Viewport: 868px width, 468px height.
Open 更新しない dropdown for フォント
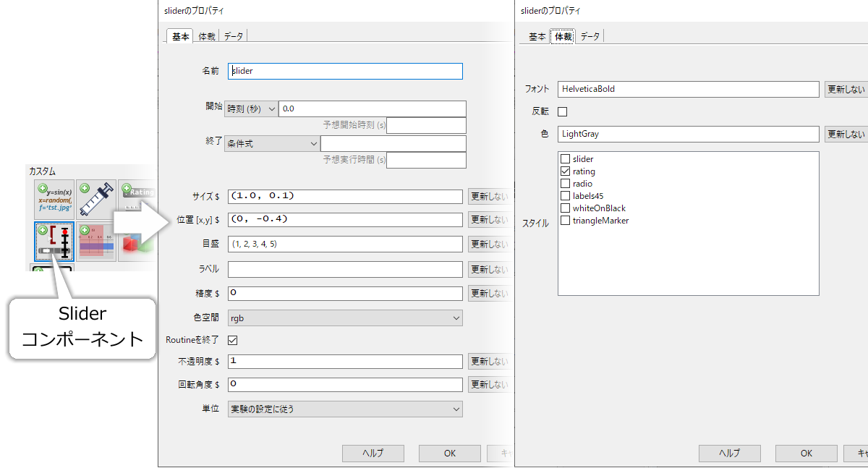[x=846, y=89]
